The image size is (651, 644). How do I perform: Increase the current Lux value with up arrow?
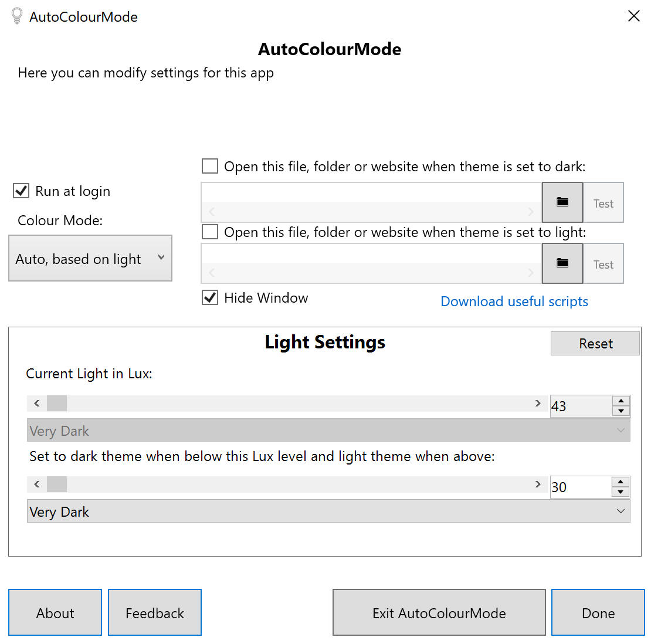click(621, 401)
